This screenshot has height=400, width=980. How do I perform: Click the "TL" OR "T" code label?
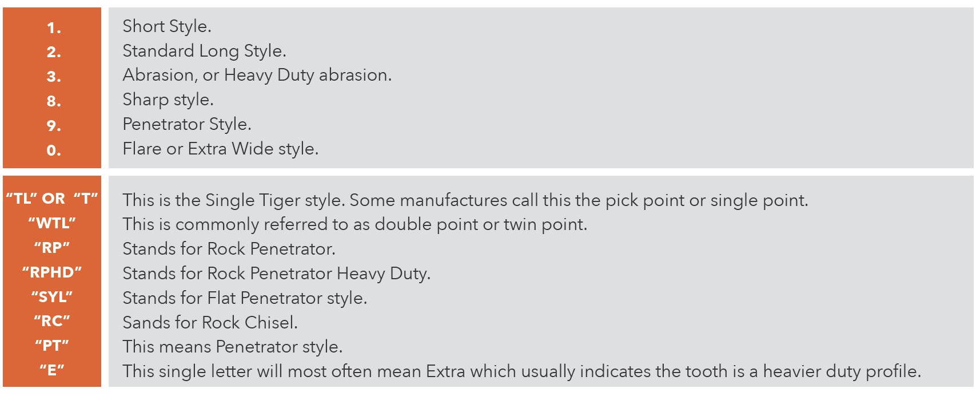coord(52,199)
